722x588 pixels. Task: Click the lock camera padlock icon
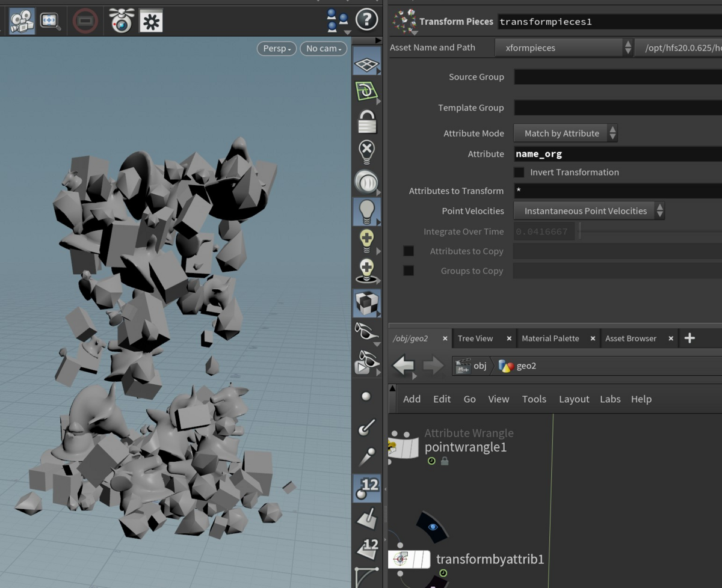pos(366,121)
